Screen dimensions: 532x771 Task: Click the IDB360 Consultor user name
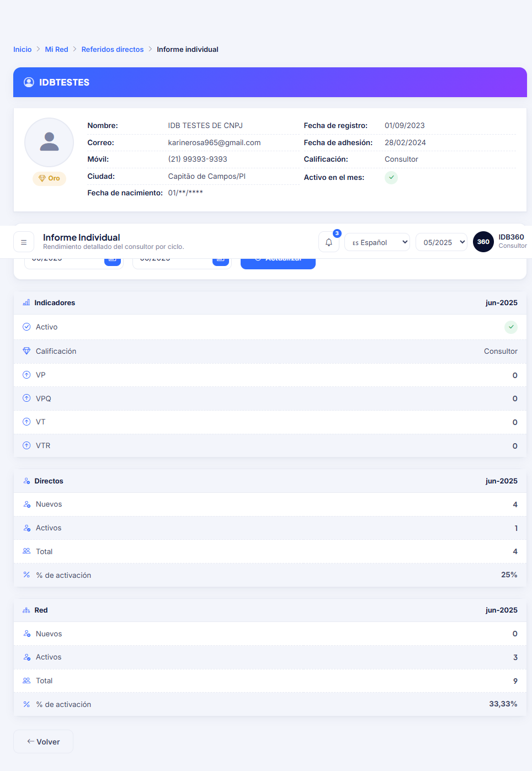[x=512, y=241]
